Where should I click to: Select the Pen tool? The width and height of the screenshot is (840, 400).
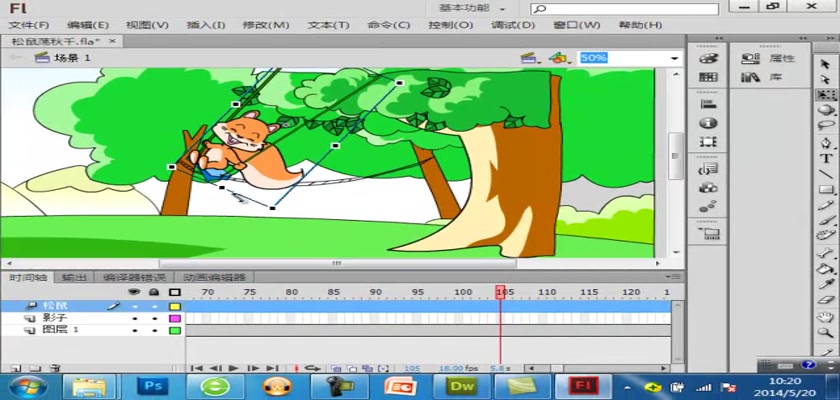click(x=826, y=144)
